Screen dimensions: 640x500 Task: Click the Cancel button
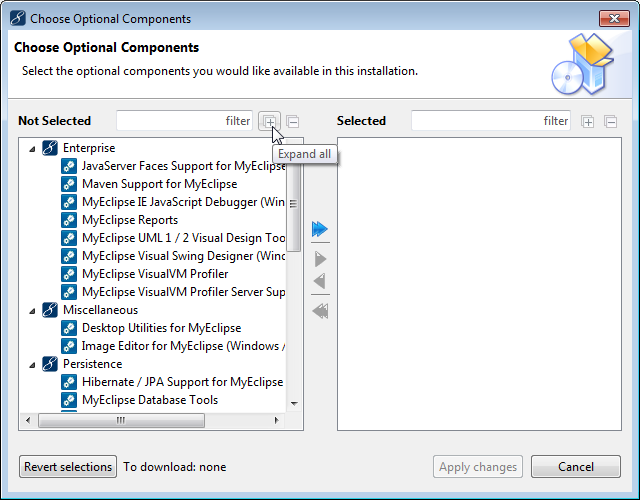[576, 467]
